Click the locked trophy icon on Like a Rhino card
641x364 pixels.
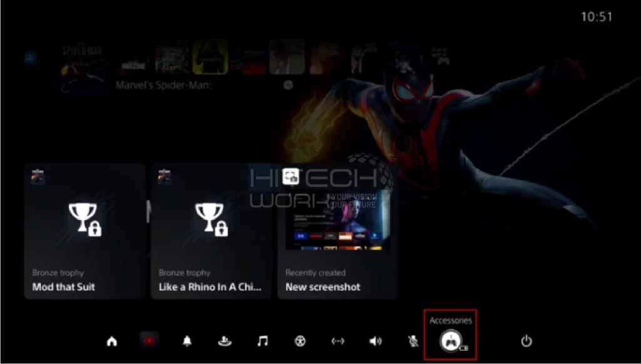pyautogui.click(x=212, y=220)
